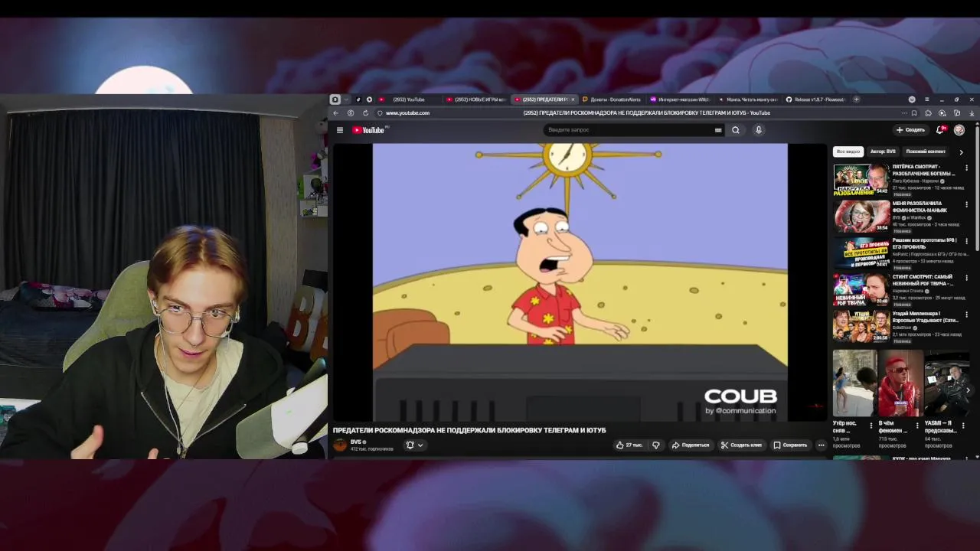
Task: Open options menu for МЕНЯ РАЗОБЛАЧИЛА video
Action: coord(966,204)
